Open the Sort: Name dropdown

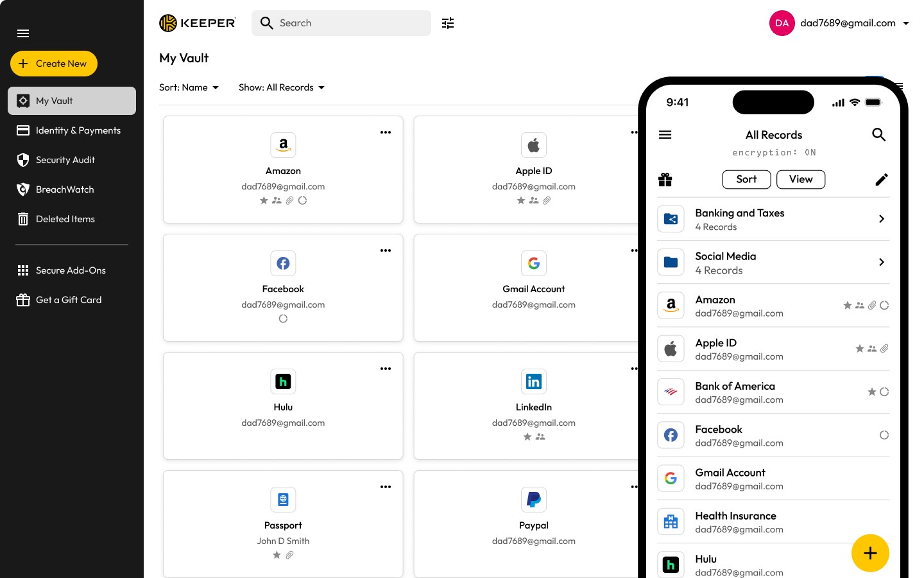[x=189, y=87]
